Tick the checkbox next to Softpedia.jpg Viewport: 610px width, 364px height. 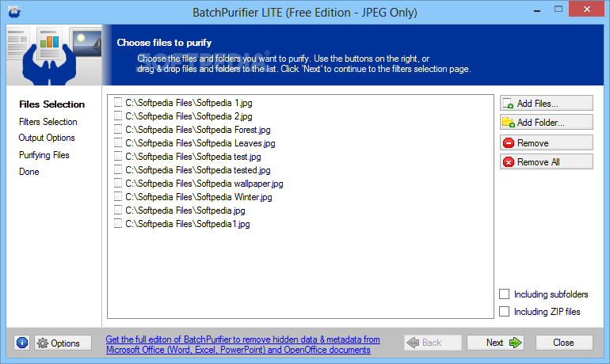point(118,210)
